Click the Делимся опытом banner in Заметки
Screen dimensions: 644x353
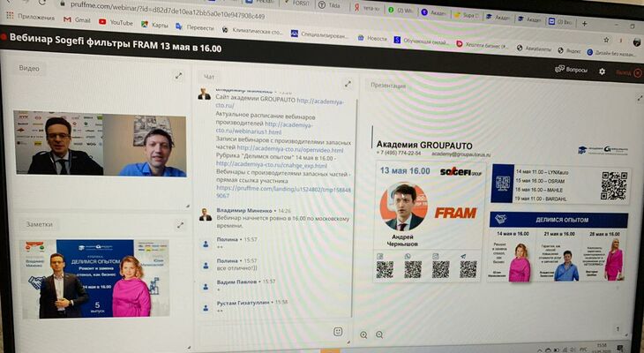[x=95, y=278]
